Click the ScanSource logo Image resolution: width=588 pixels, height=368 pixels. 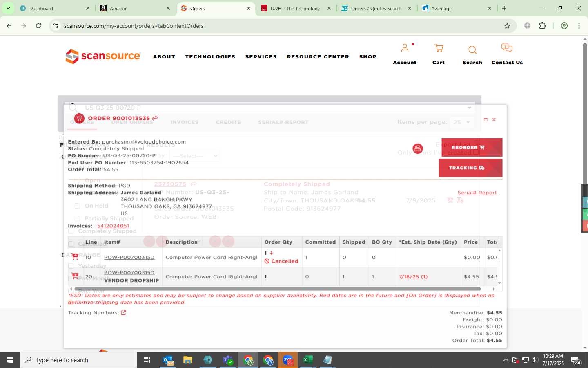(x=103, y=56)
